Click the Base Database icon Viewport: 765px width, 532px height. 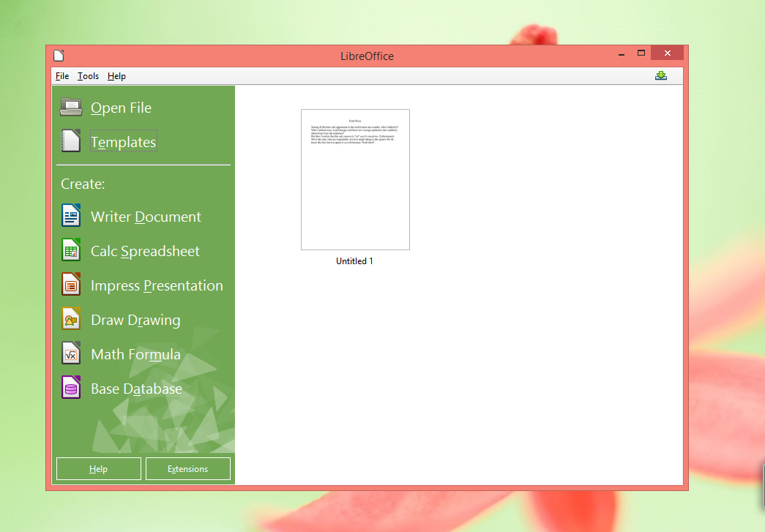coord(71,388)
